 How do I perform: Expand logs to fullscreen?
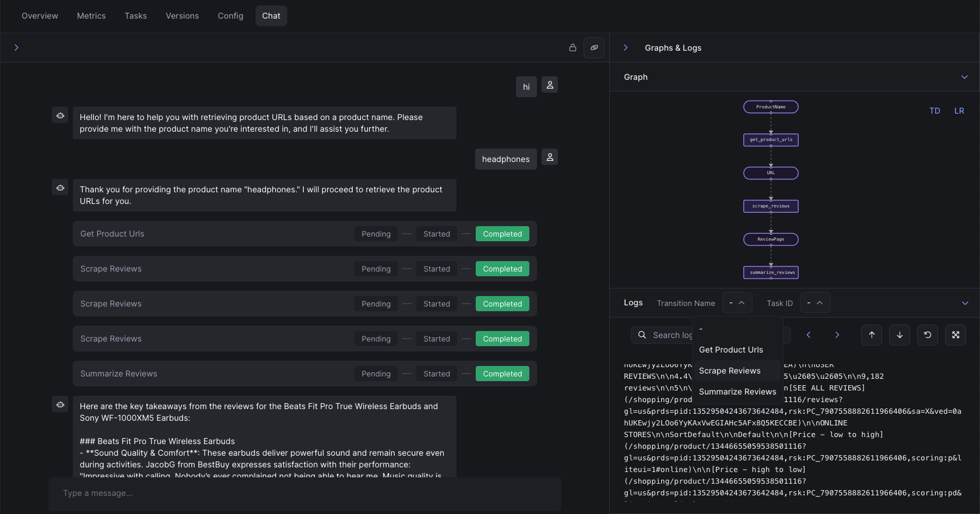pos(956,335)
